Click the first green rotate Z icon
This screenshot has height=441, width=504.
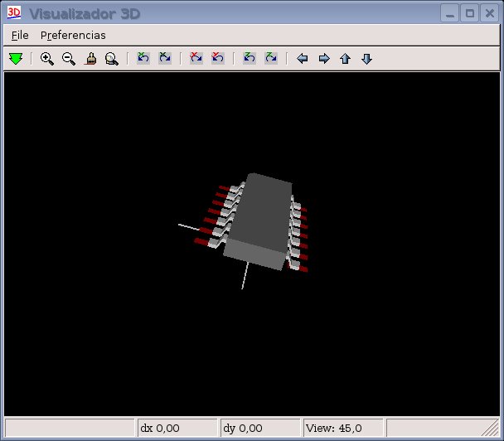[x=250, y=59]
